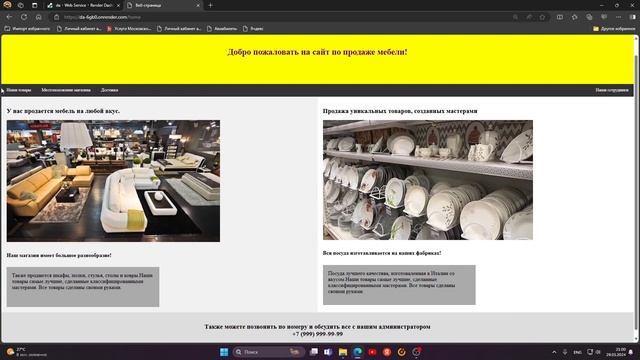Click the phone number +7 (999) 999-99-99

coord(317,334)
